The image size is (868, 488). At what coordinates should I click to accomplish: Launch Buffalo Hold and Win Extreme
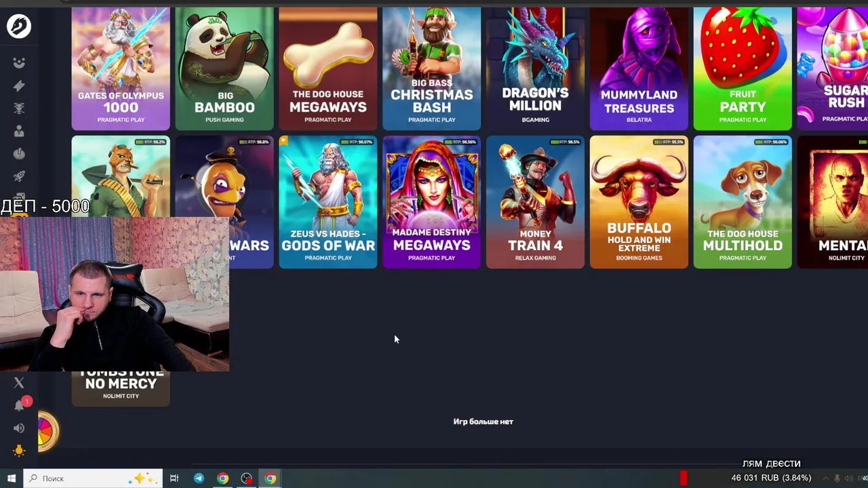(x=639, y=202)
